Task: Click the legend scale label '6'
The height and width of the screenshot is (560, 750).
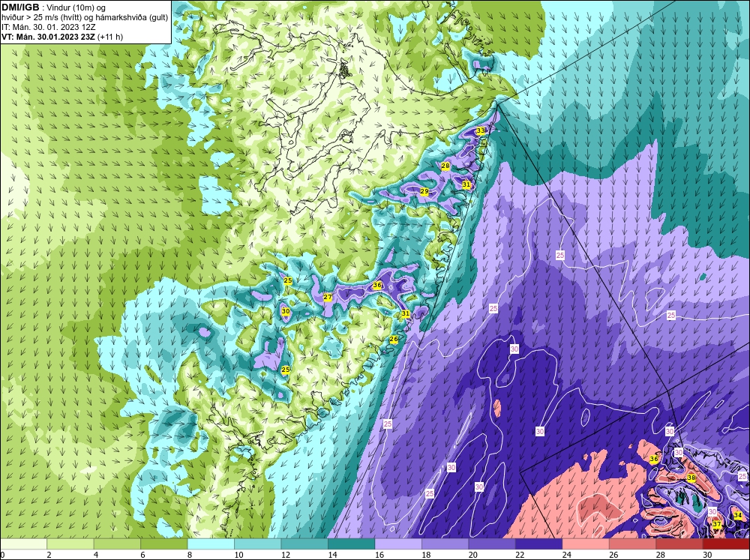Action: [143, 555]
